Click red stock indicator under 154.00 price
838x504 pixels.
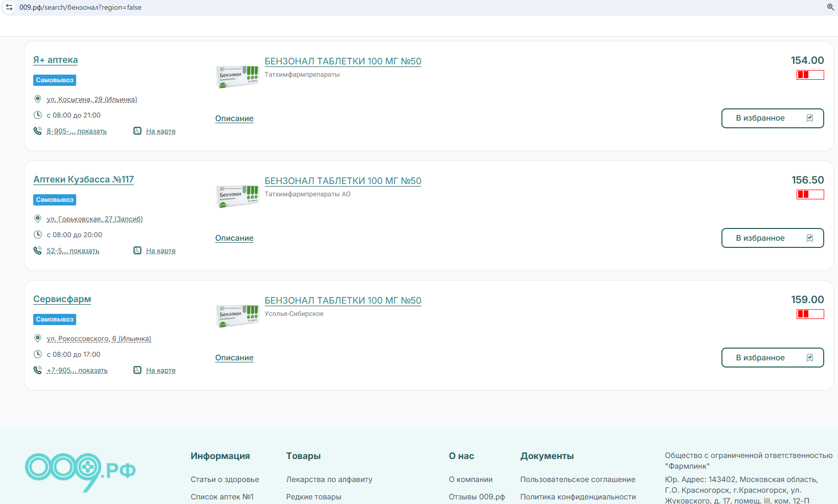810,75
